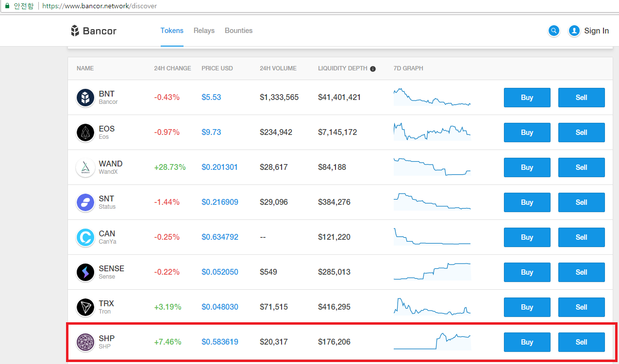The image size is (619, 364).
Task: Click the TRX Tron token icon
Action: pyautogui.click(x=85, y=307)
